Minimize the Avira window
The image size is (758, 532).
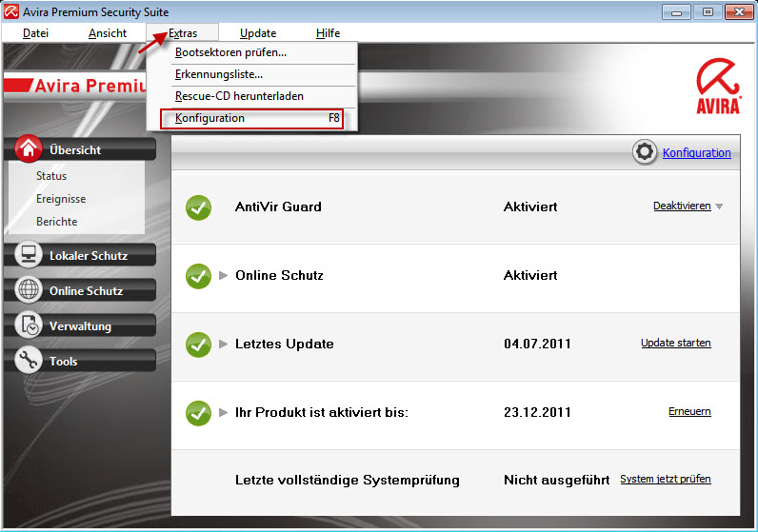pyautogui.click(x=676, y=12)
